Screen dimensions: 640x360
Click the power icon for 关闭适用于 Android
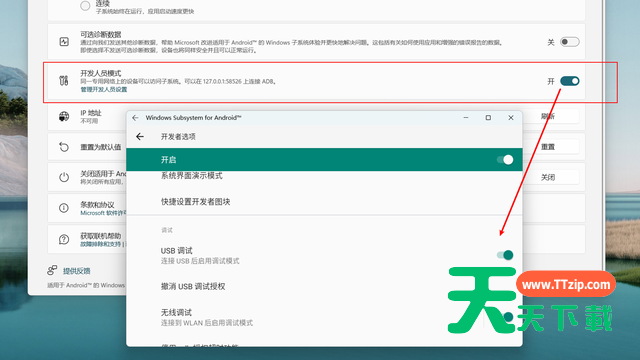pos(64,177)
